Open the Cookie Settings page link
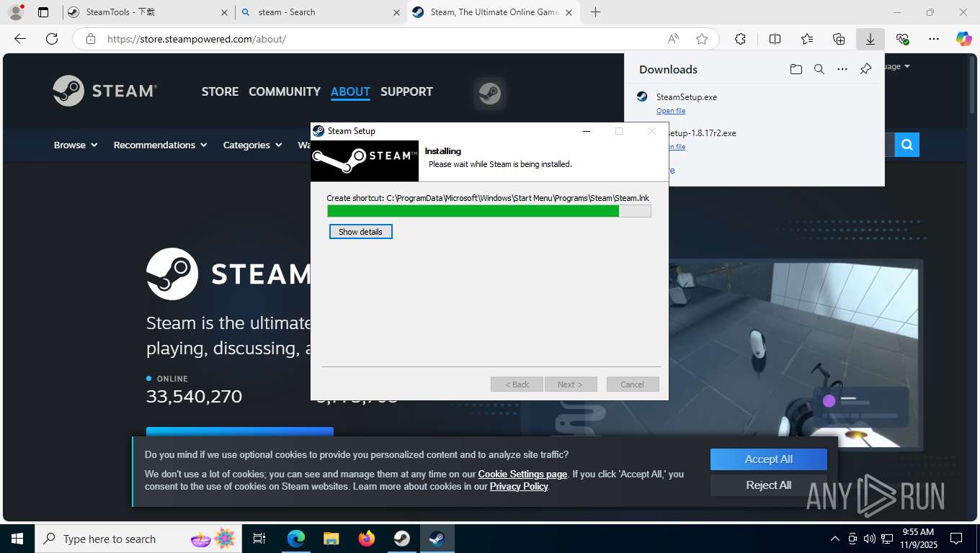Screen dimensions: 980x553 (522, 474)
